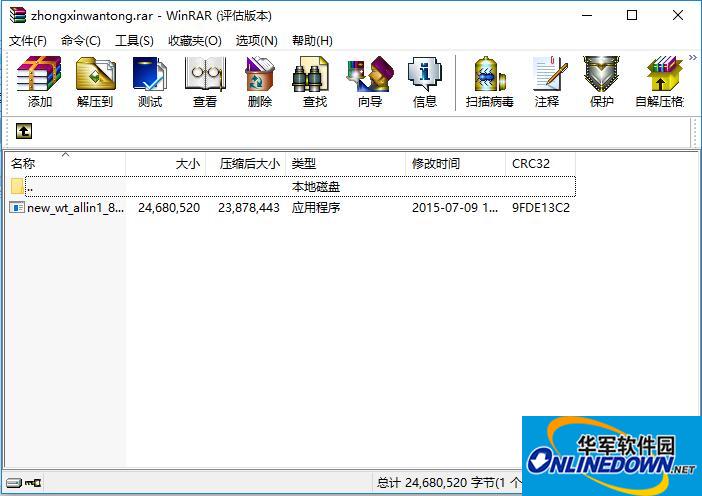Click CRC value 9FDE13C2
This screenshot has height=496, width=702.
(541, 208)
